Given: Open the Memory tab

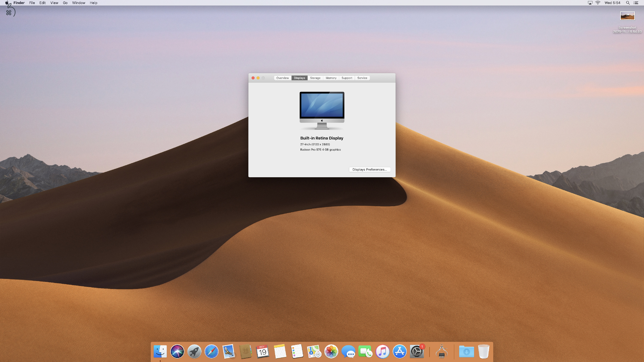Looking at the screenshot, I should click(331, 78).
